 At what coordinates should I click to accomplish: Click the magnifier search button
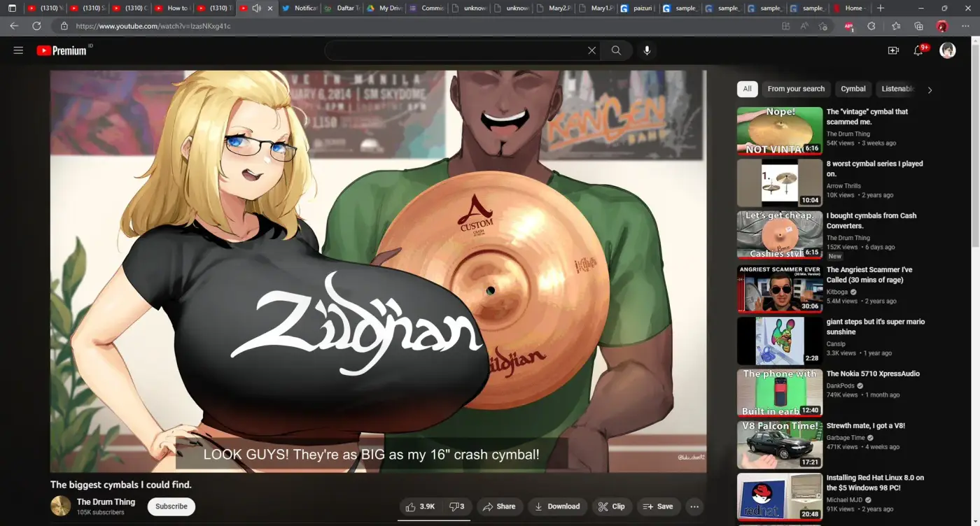pos(616,50)
